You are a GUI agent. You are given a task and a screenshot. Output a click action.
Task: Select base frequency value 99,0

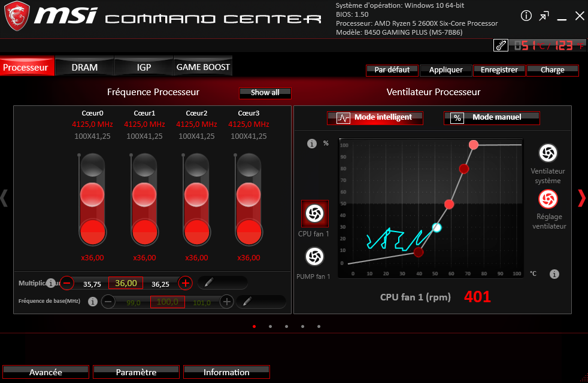tap(134, 303)
